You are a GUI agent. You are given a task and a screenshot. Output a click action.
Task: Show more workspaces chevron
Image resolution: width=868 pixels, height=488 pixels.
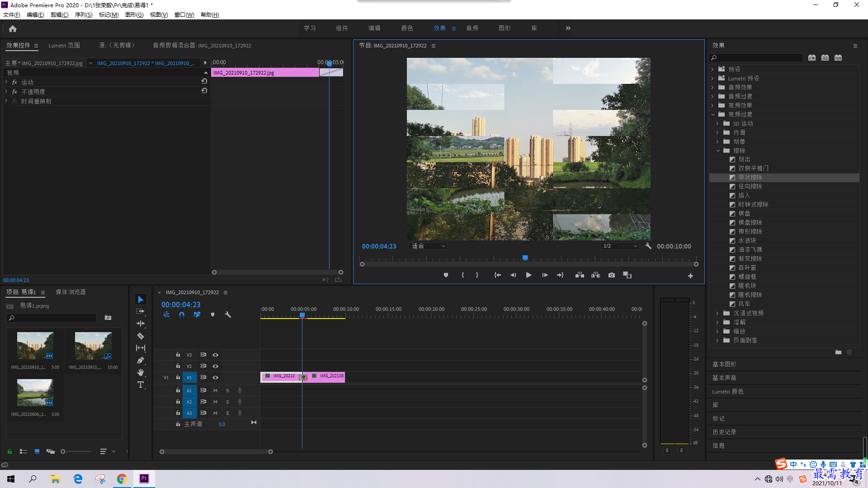pyautogui.click(x=568, y=28)
